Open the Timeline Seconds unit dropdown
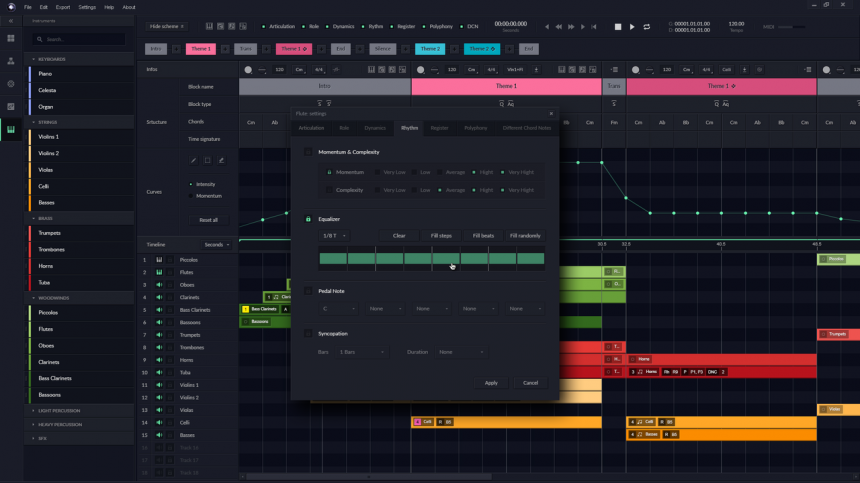This screenshot has width=860, height=483. [216, 245]
